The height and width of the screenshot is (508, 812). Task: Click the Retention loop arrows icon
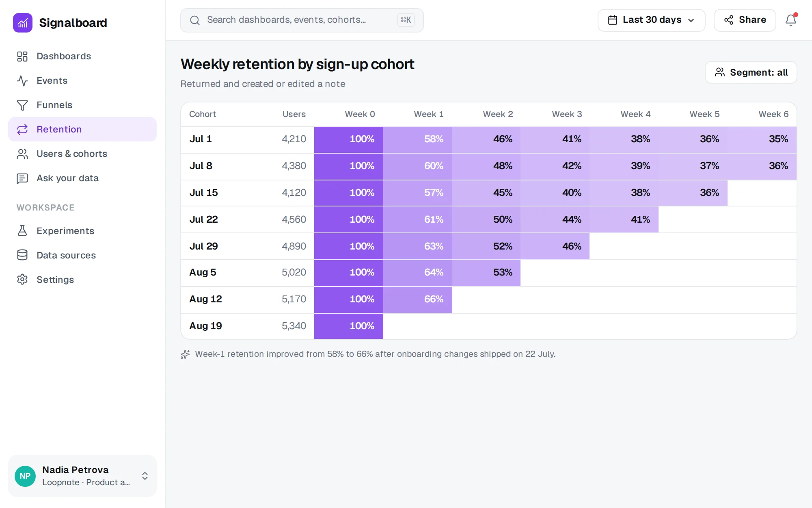22,129
